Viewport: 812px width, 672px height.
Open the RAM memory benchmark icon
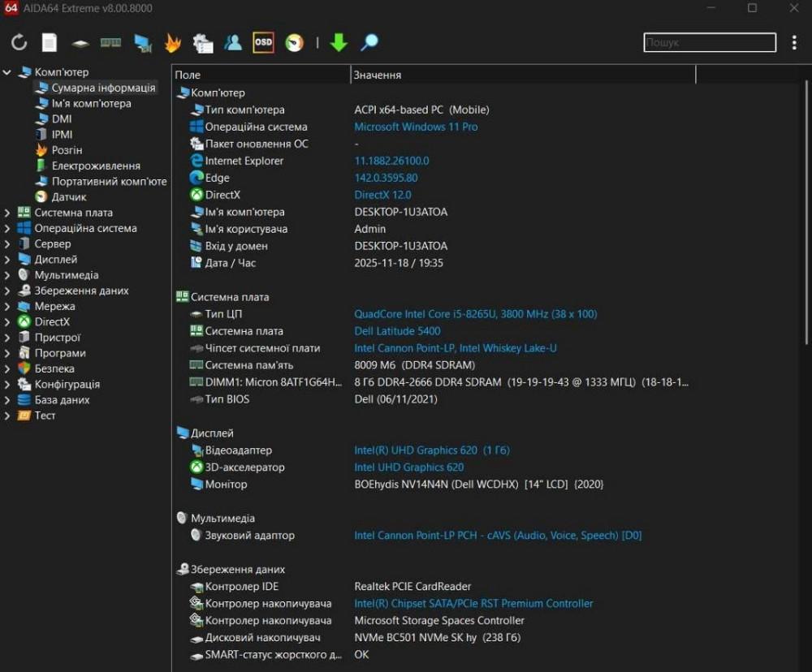coord(110,43)
